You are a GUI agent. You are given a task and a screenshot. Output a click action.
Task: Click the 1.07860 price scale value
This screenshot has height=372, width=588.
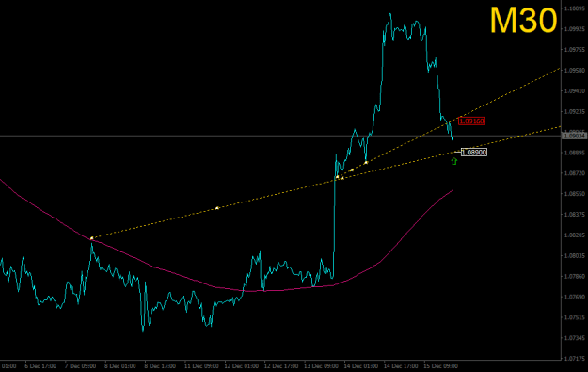(x=575, y=276)
